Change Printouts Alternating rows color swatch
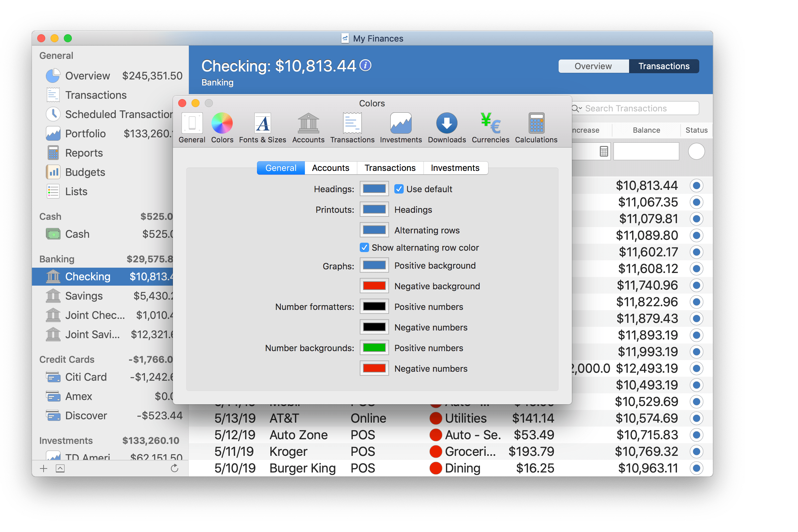 (374, 230)
